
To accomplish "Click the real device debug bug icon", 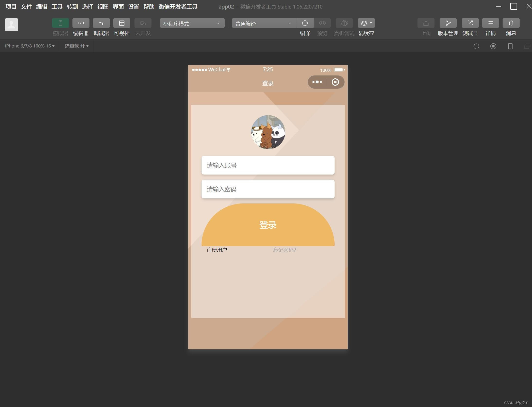I will point(344,23).
